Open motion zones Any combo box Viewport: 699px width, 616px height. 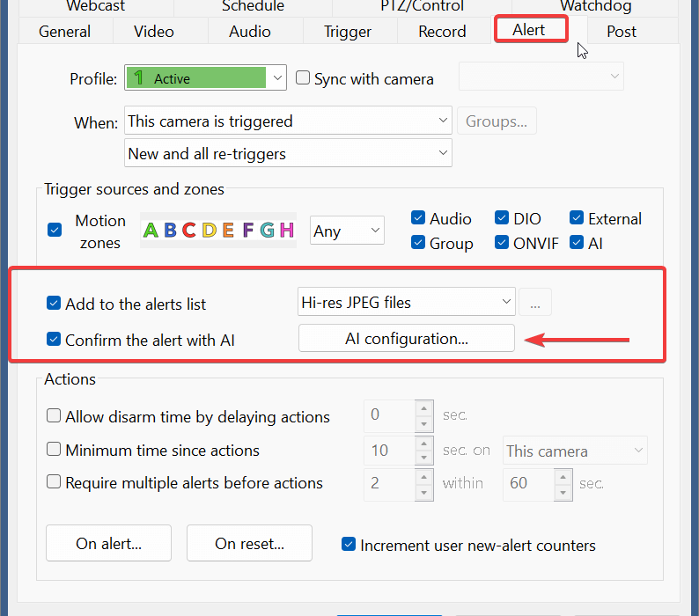pyautogui.click(x=347, y=231)
